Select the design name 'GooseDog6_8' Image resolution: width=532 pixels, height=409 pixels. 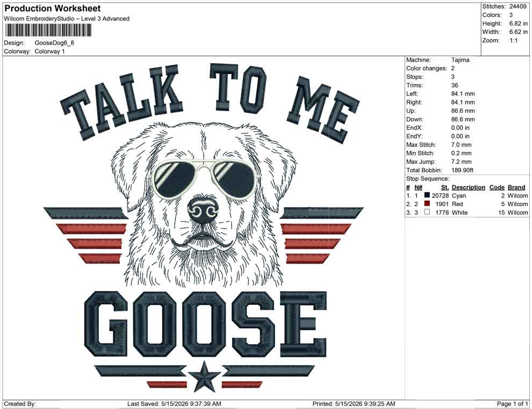point(54,43)
